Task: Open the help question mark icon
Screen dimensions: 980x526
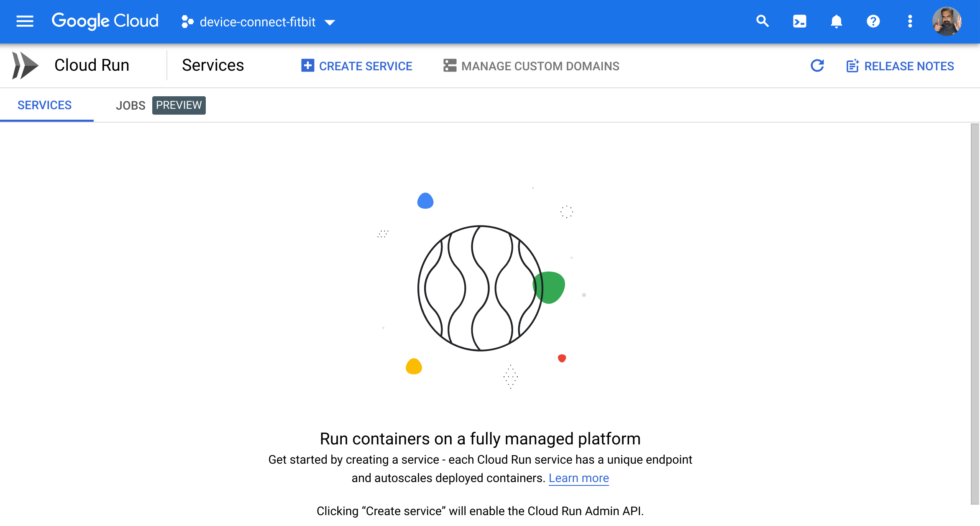Action: (873, 21)
